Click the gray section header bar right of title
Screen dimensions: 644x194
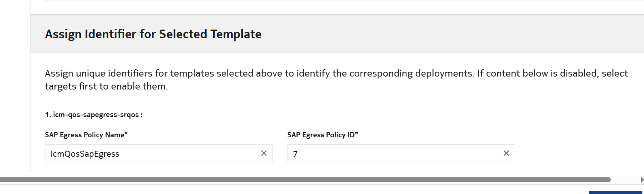pyautogui.click(x=447, y=34)
